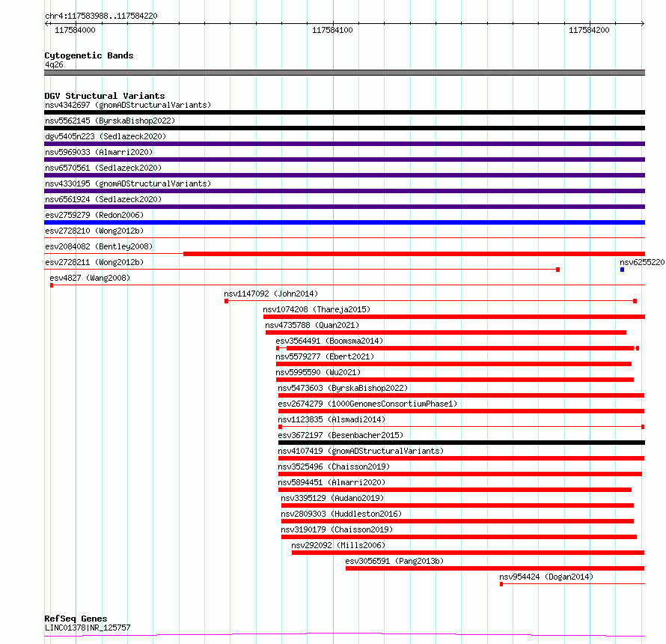Image resolution: width=666 pixels, height=644 pixels.
Task: Click the chr4:117583988..117584220 region label
Action: coord(101,16)
